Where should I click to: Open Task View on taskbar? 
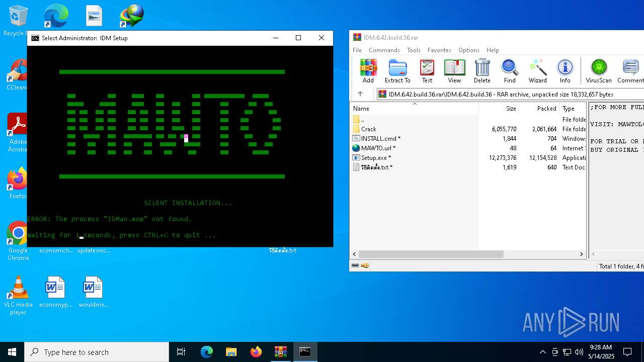coord(181,352)
